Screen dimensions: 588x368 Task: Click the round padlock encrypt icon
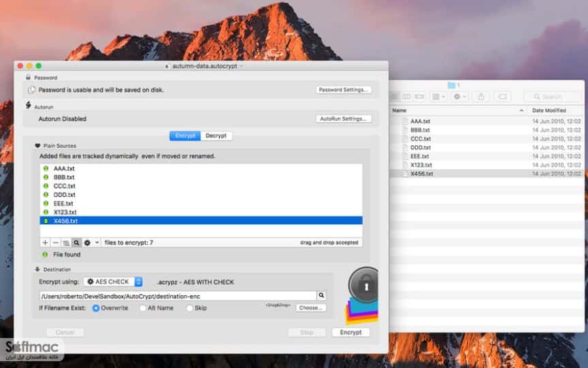(363, 286)
